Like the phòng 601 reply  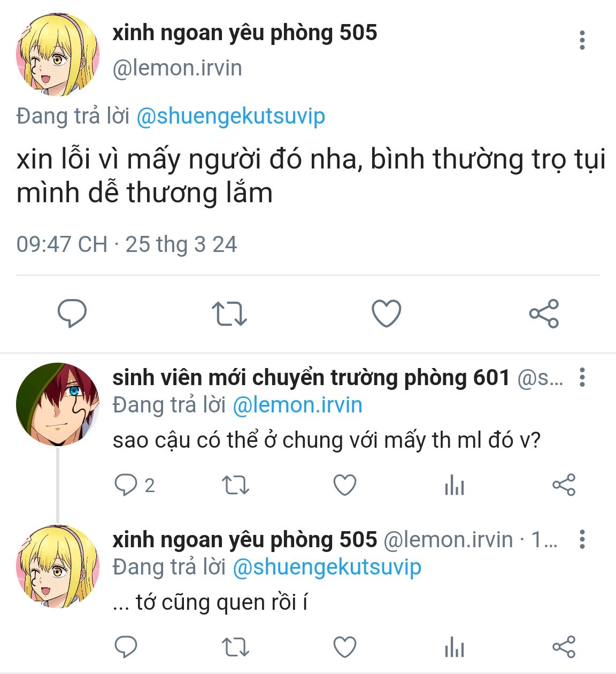[x=345, y=485]
